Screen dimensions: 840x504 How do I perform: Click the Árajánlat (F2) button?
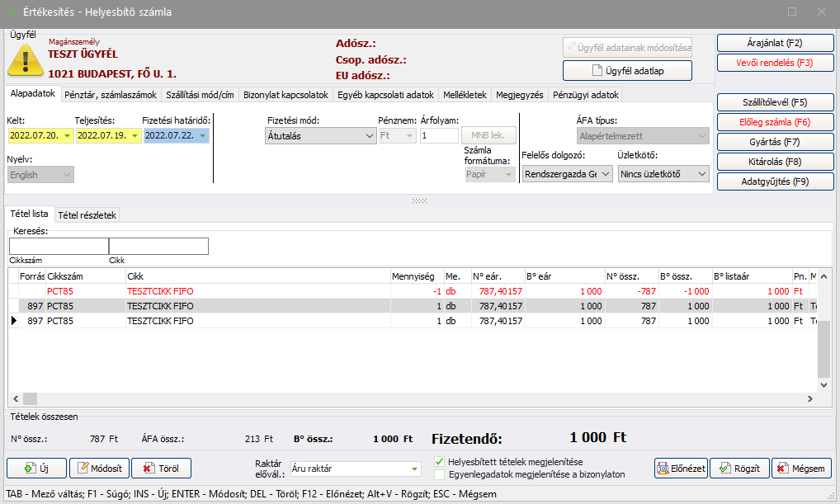tap(774, 43)
